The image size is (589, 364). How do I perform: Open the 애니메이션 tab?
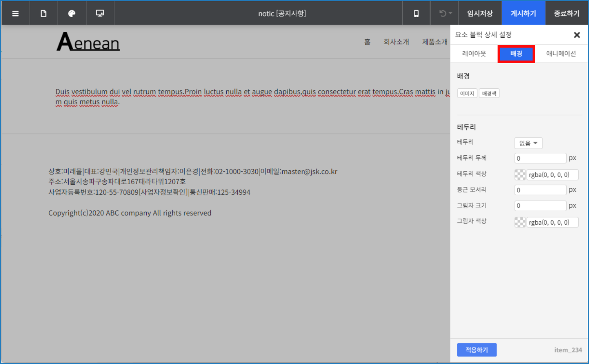coord(561,54)
